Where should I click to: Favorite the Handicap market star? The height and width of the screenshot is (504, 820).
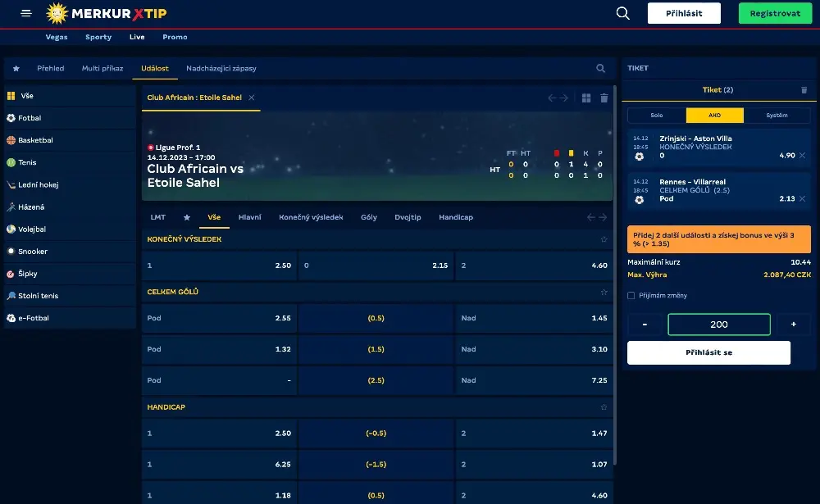click(x=604, y=407)
